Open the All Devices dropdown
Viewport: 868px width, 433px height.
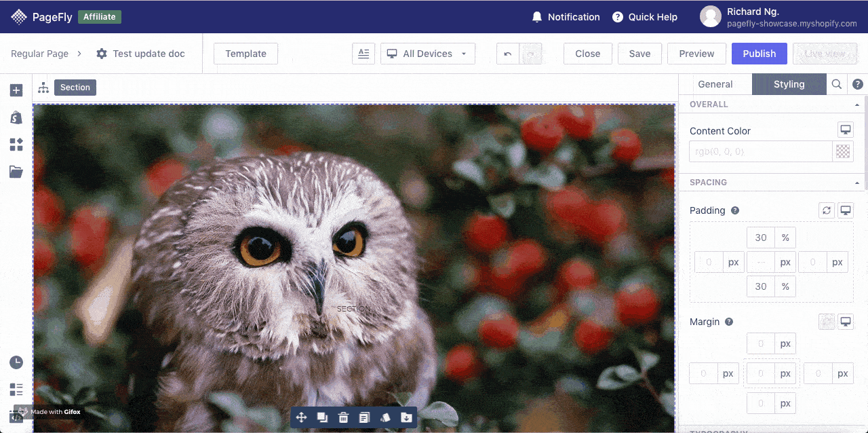428,54
